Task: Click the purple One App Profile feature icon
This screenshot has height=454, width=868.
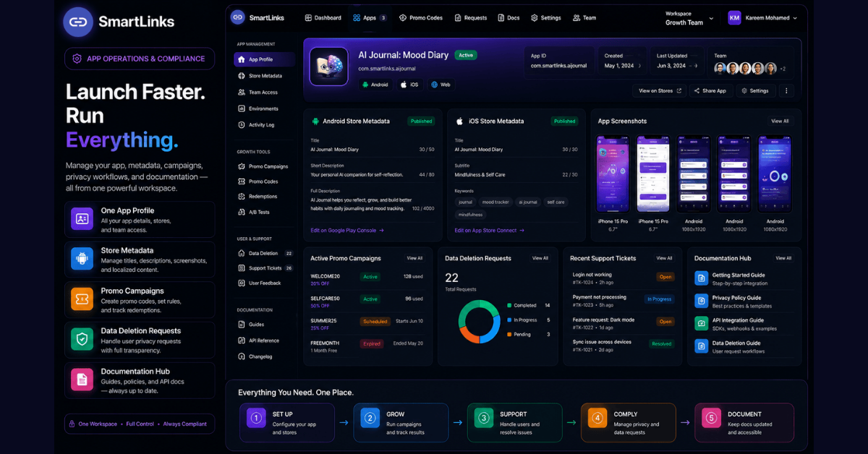Action: tap(82, 218)
